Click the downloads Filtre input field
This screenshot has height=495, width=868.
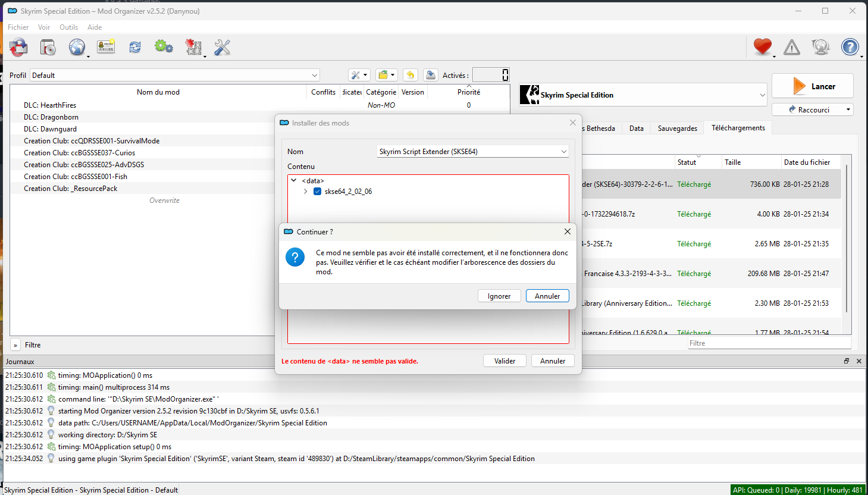pos(769,343)
